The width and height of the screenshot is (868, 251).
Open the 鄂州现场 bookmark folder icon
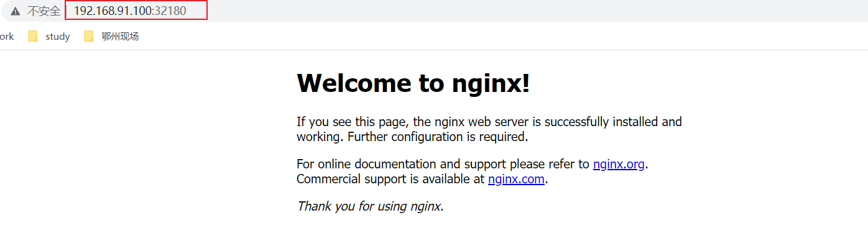[x=89, y=37]
